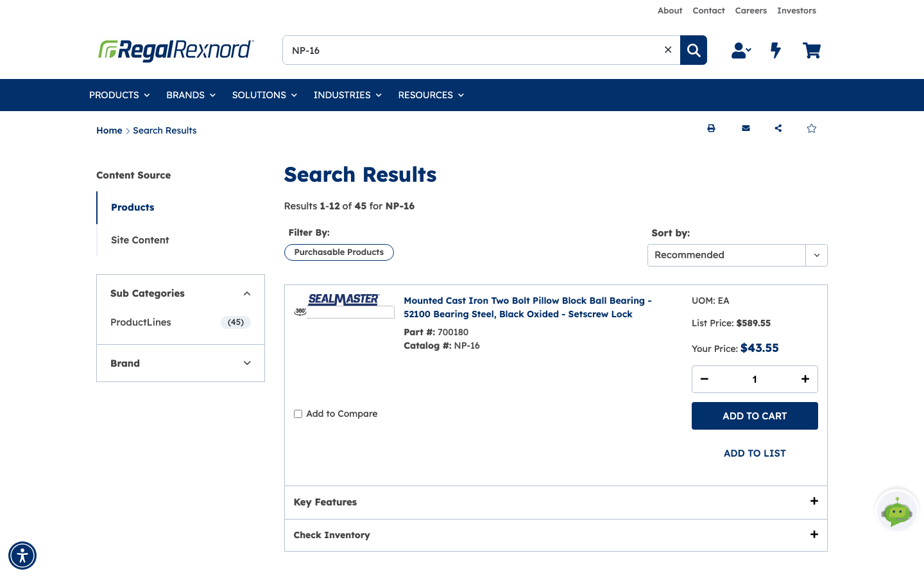Expand the Check Inventory section

(x=556, y=535)
